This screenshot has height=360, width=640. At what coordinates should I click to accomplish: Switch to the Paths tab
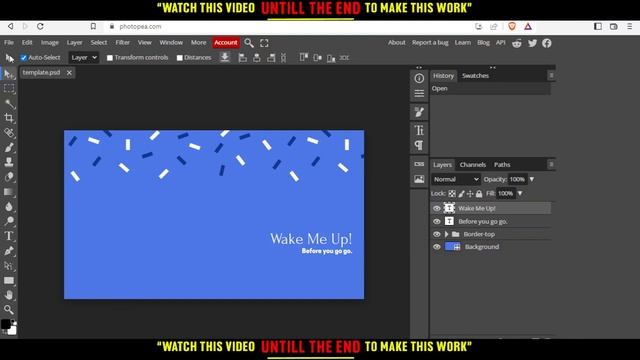[x=502, y=164]
